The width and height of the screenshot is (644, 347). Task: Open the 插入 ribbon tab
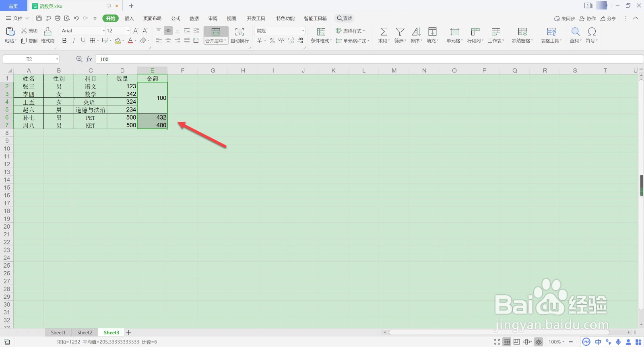point(129,18)
